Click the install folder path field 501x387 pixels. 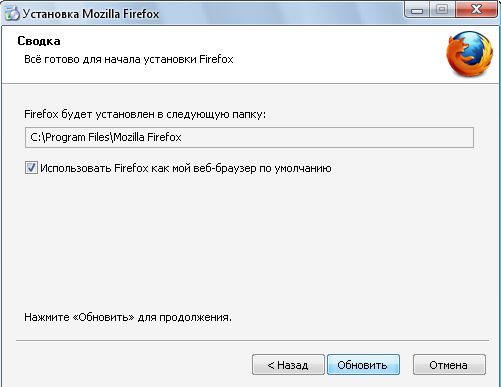click(249, 137)
